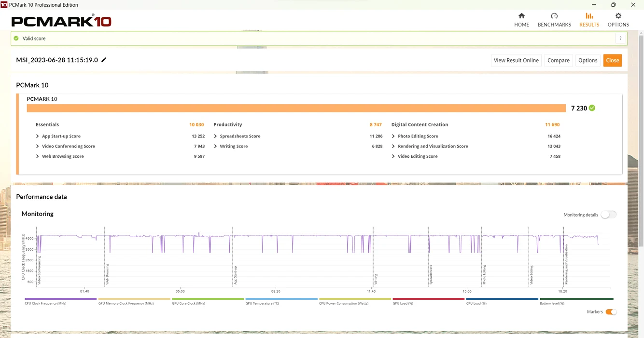Click the Spreadsheets chart marker
Image resolution: width=644 pixels, height=338 pixels.
click(x=431, y=274)
